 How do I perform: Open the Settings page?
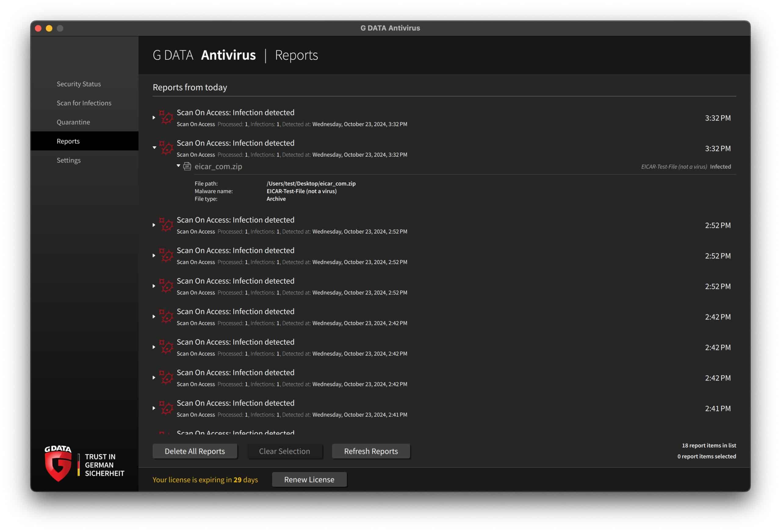click(x=69, y=160)
